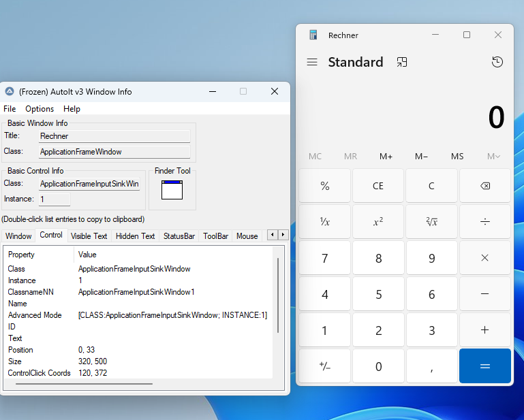
Task: Select the Control tab
Action: pyautogui.click(x=51, y=235)
